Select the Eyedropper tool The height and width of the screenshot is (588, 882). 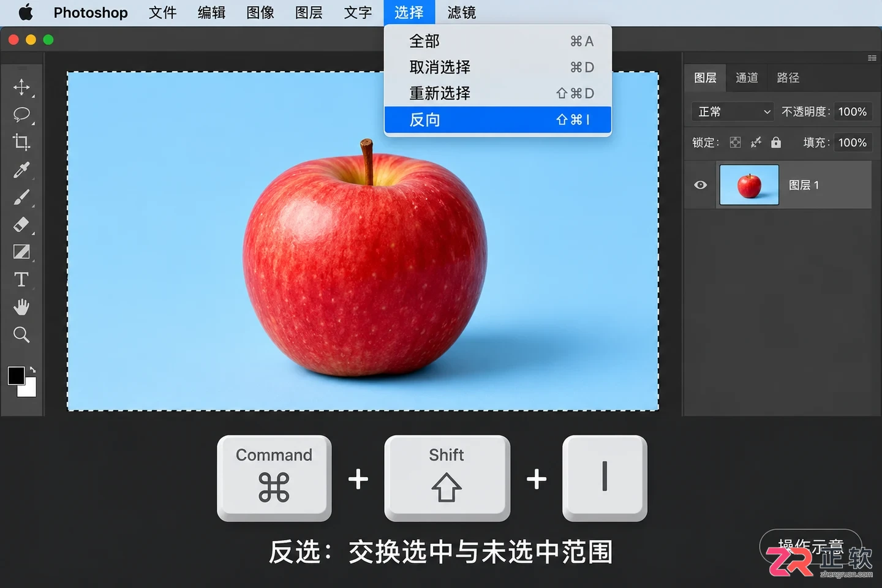tap(21, 170)
